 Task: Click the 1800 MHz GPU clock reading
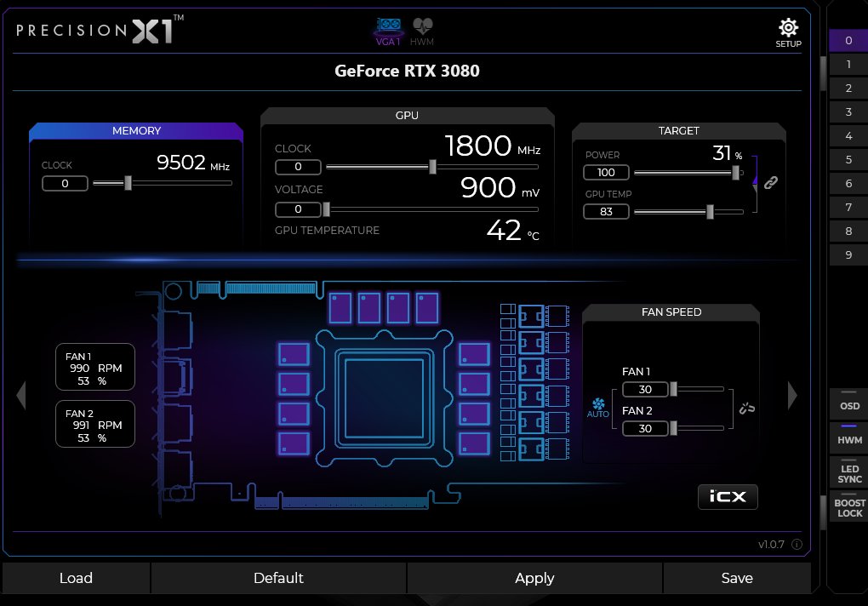click(492, 146)
